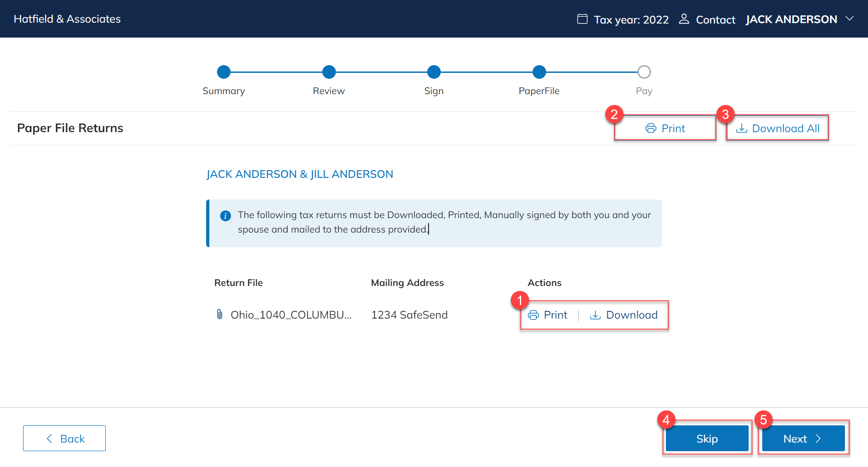
Task: Click the person icon next to Contact
Action: (x=684, y=19)
